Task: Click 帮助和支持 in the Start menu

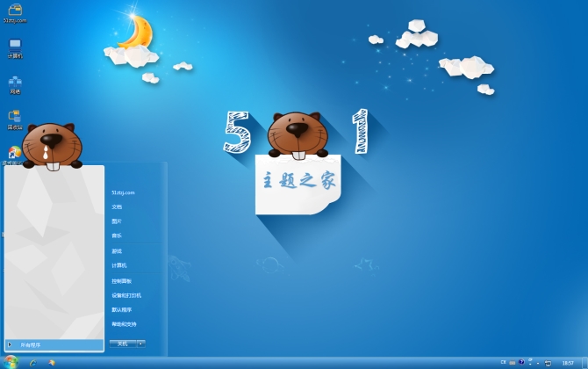Action: [x=124, y=324]
